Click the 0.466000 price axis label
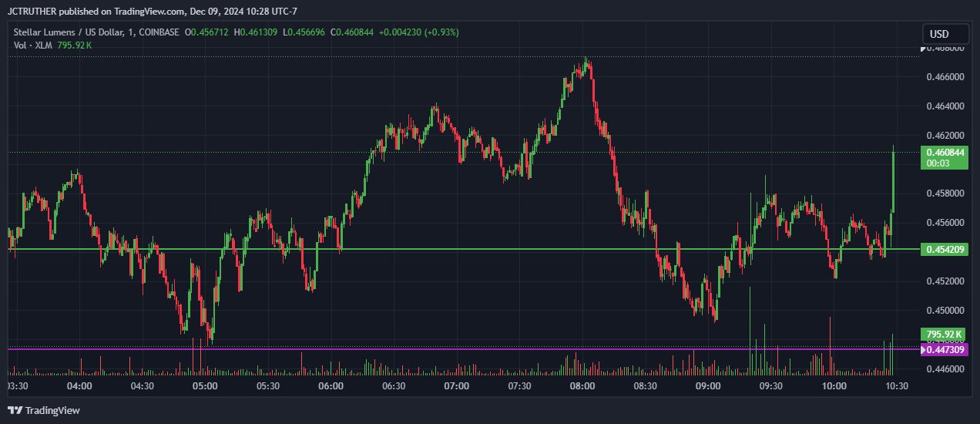The image size is (980, 424). pos(945,77)
